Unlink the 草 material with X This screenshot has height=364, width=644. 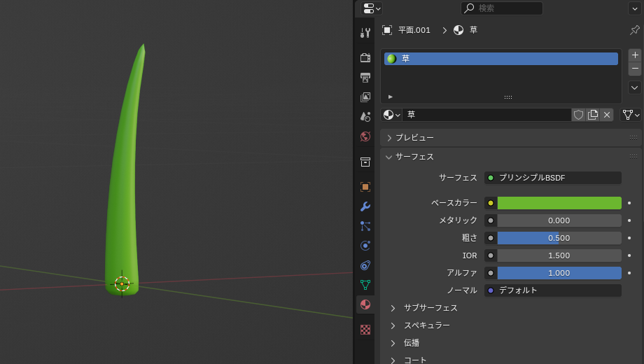[x=607, y=115]
